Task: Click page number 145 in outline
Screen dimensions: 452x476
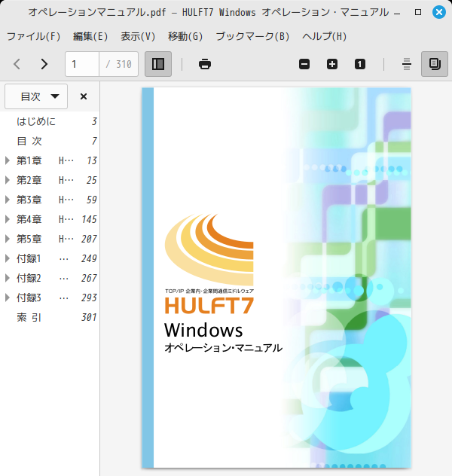Action: pos(89,219)
